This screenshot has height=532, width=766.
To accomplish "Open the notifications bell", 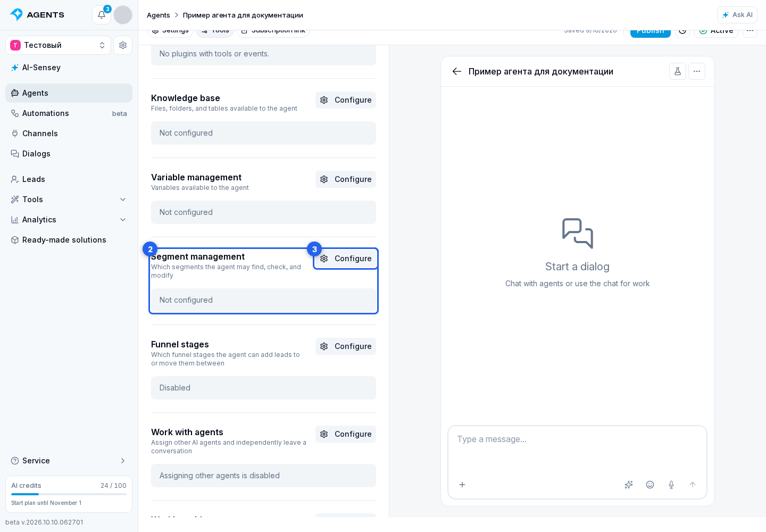I will point(102,15).
